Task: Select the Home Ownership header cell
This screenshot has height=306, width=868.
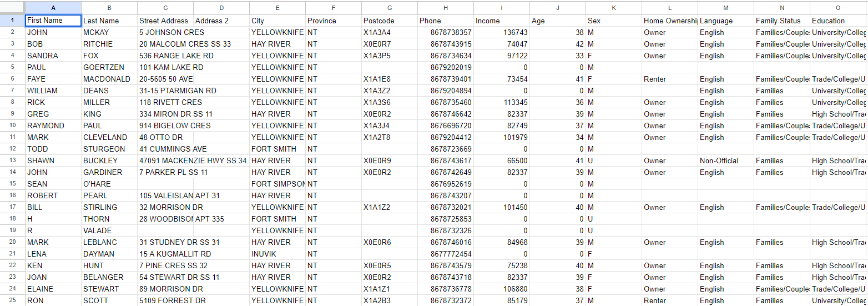Action: tap(669, 21)
